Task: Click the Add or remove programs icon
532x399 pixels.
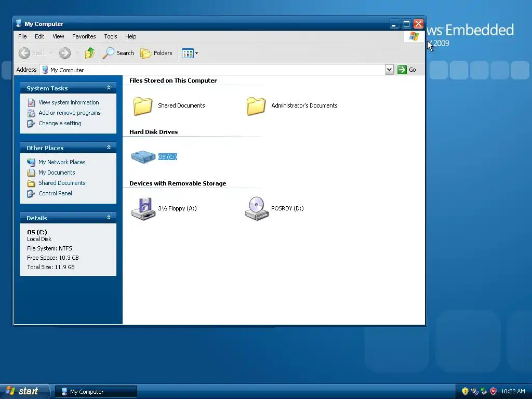Action: click(x=31, y=113)
